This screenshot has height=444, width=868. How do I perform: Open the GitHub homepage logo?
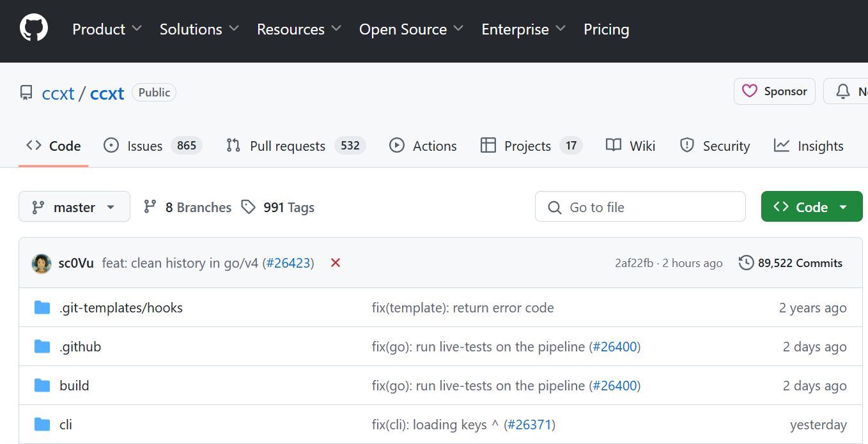[x=34, y=29]
